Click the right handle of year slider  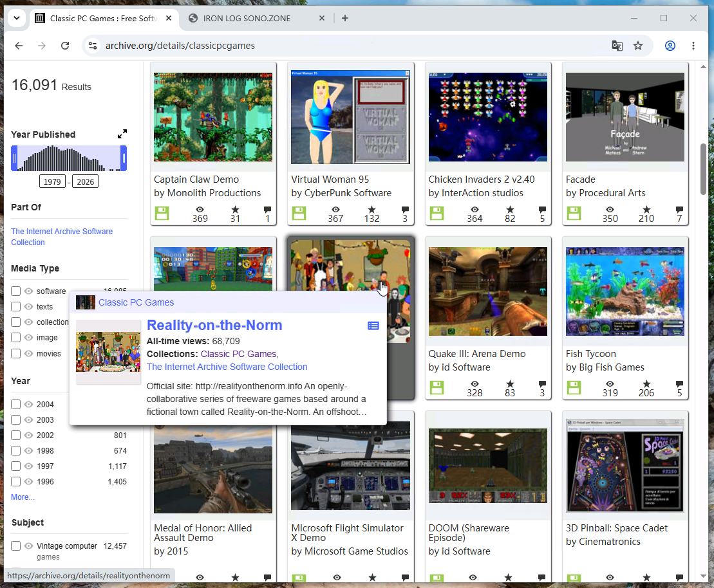point(123,158)
